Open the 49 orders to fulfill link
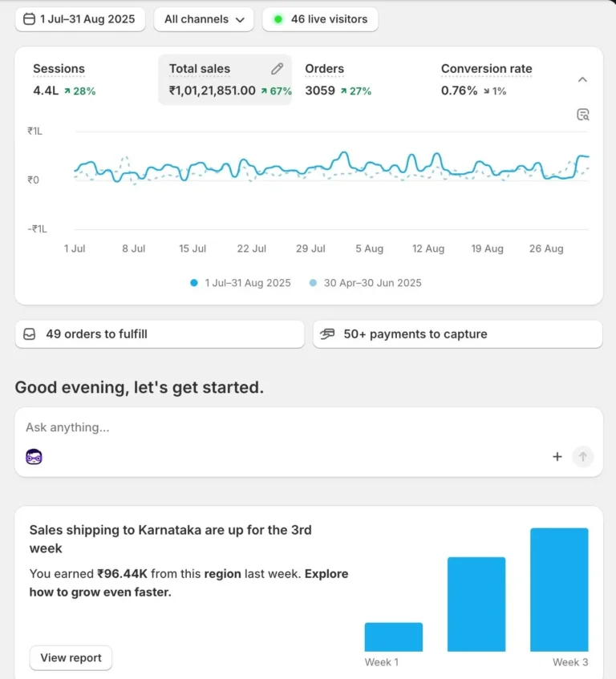 (160, 334)
